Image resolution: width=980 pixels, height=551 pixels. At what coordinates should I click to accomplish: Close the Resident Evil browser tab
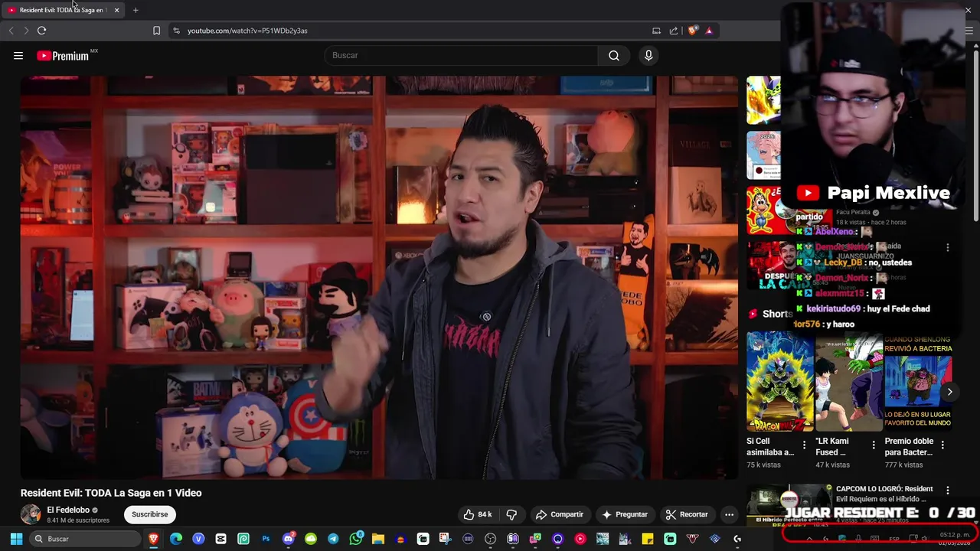point(116,10)
